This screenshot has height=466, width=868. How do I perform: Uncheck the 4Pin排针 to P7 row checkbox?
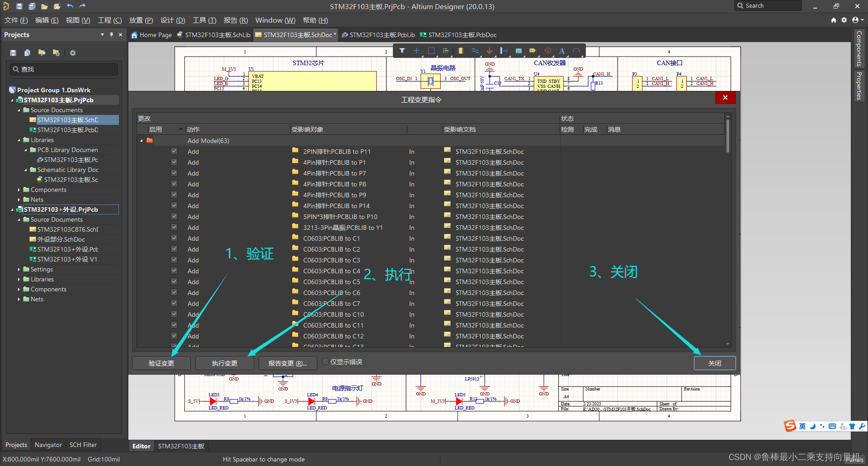(174, 173)
